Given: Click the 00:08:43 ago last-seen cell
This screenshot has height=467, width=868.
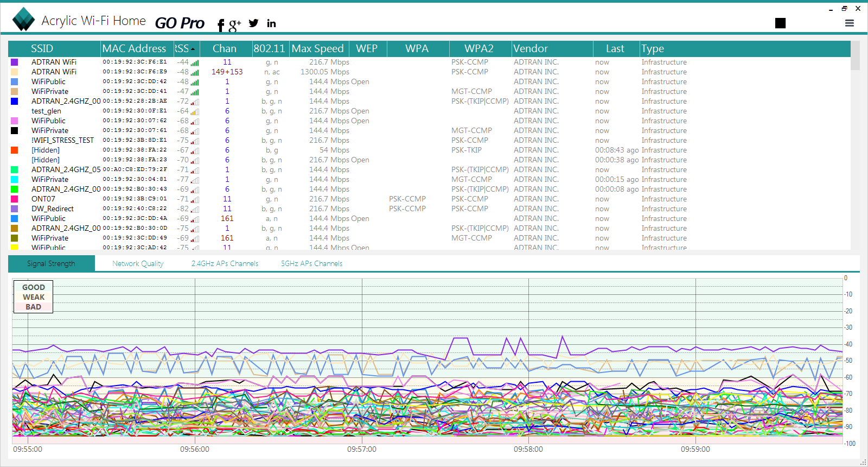Looking at the screenshot, I should click(617, 150).
